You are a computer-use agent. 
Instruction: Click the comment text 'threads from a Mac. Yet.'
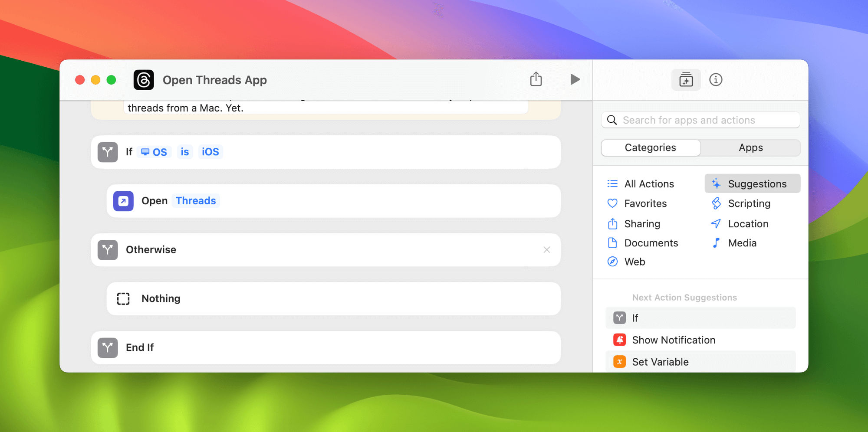click(x=186, y=108)
